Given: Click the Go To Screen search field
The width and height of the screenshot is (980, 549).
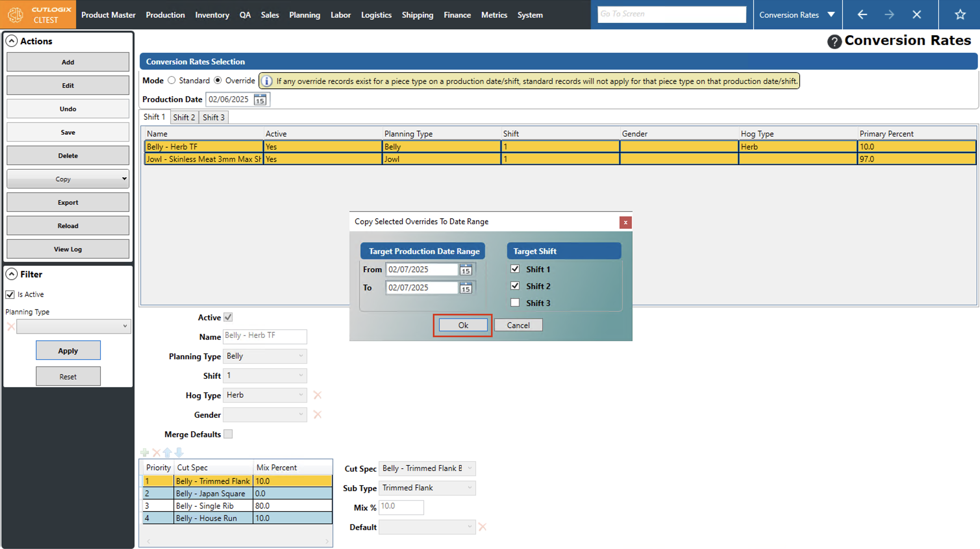Looking at the screenshot, I should click(x=671, y=14).
